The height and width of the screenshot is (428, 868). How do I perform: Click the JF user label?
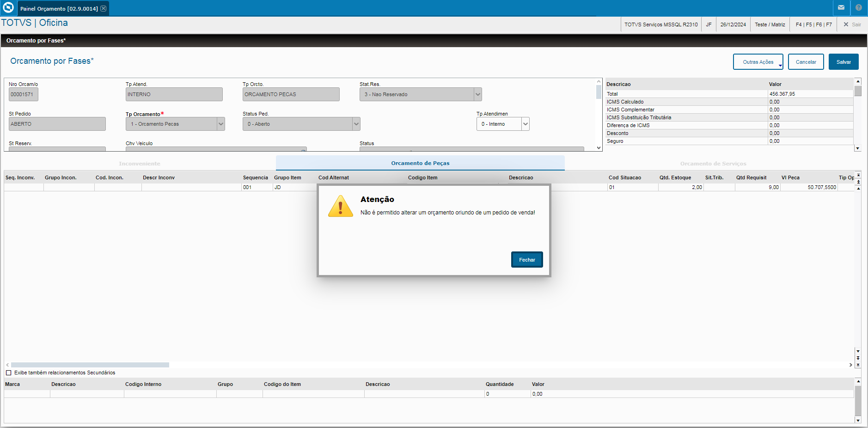709,24
